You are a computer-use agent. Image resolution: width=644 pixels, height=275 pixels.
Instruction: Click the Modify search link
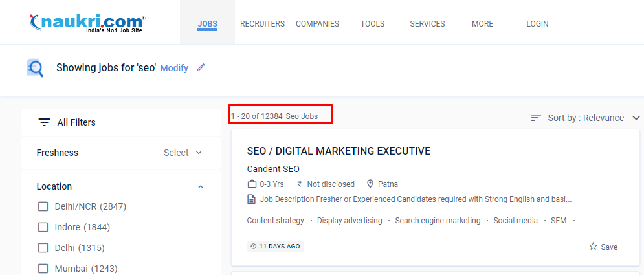pyautogui.click(x=174, y=68)
